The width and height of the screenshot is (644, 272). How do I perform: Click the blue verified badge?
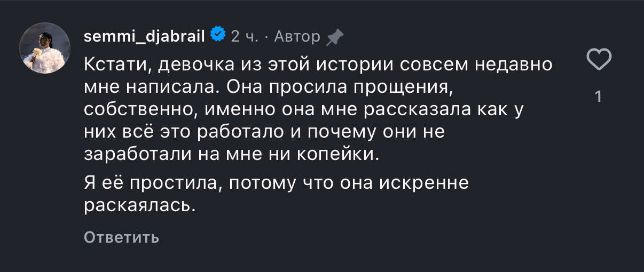point(217,35)
